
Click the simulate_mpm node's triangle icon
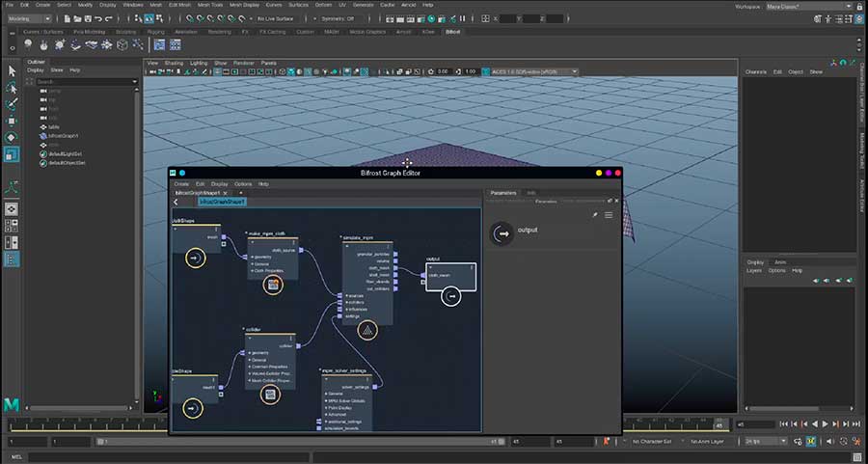click(x=367, y=331)
